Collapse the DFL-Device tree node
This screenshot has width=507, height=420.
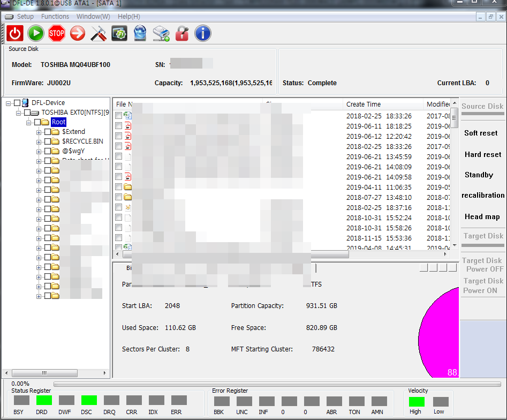9,103
